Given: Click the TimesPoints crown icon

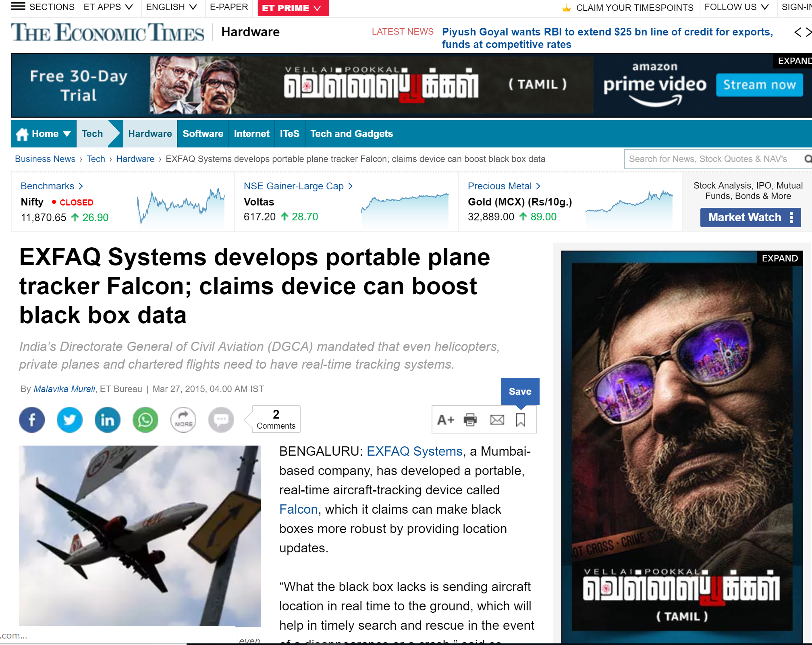Looking at the screenshot, I should (x=566, y=8).
